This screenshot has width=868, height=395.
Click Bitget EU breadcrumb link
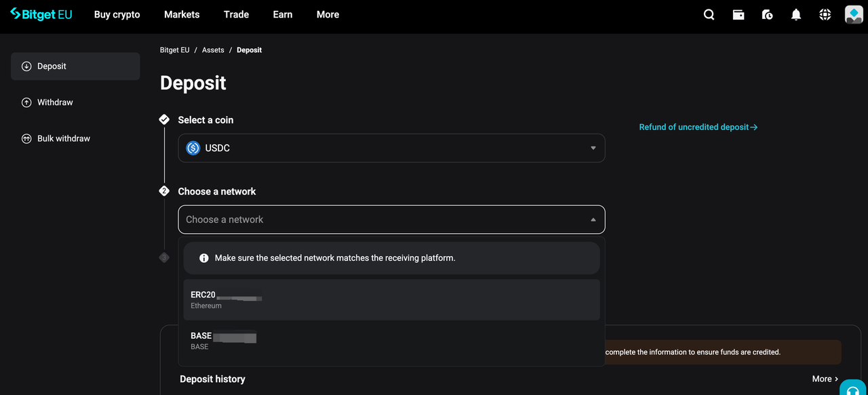tap(175, 50)
